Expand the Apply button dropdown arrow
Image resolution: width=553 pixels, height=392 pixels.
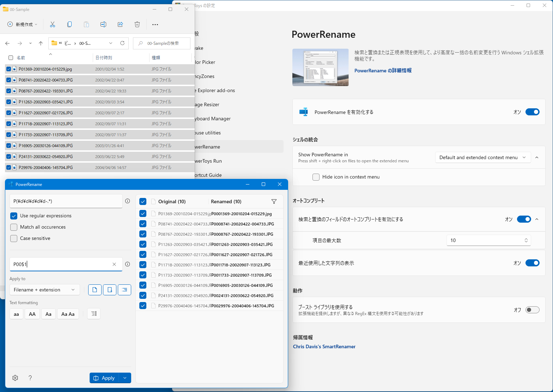pyautogui.click(x=125, y=378)
